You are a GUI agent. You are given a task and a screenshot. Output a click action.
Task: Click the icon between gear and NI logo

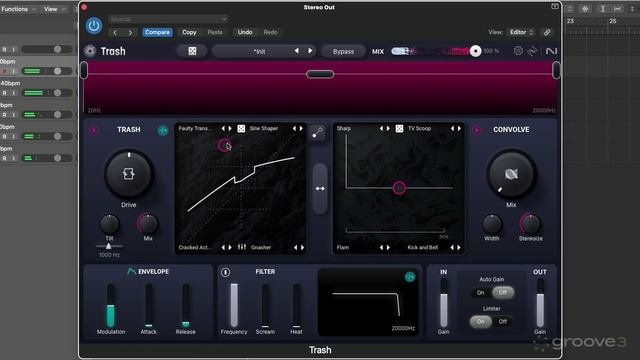[x=532, y=51]
